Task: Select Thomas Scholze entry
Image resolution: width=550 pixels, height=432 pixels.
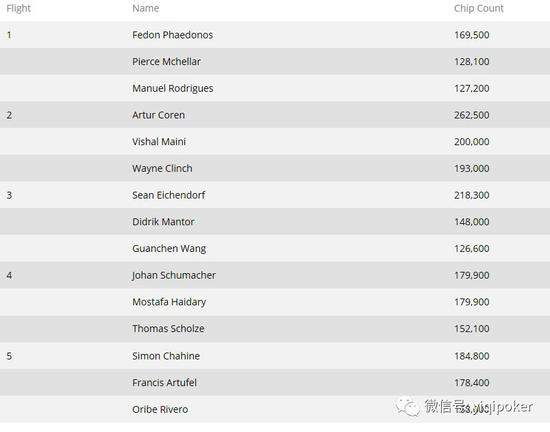Action: pyautogui.click(x=168, y=329)
